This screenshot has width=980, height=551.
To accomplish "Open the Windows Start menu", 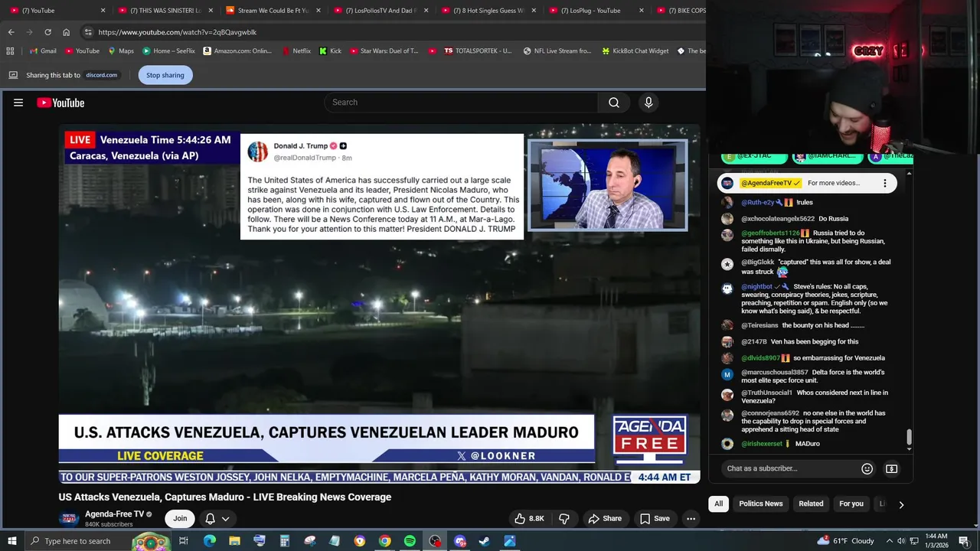I will click(x=11, y=541).
